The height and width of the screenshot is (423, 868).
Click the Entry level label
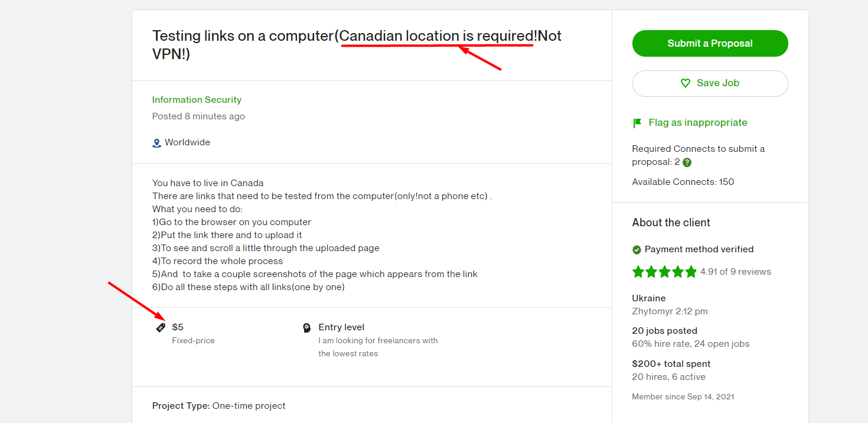pyautogui.click(x=341, y=327)
